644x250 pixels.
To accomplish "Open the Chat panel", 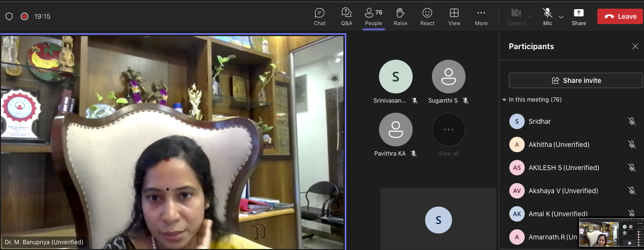I will [x=319, y=16].
